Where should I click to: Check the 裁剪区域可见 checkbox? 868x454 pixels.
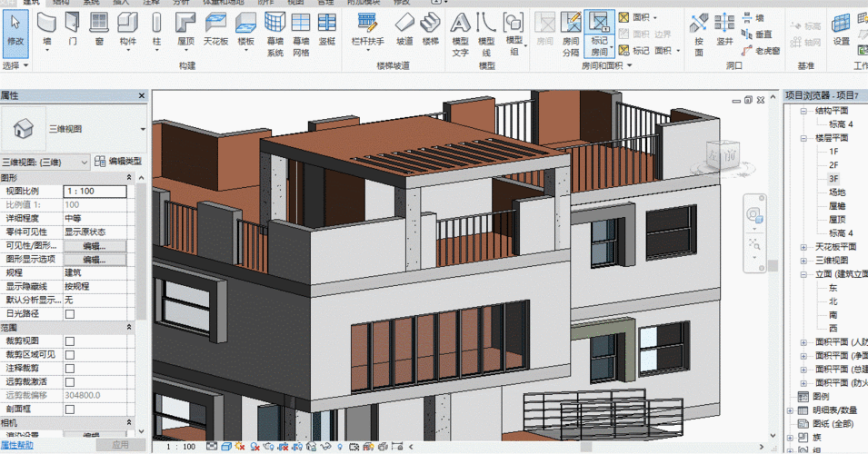pos(70,355)
